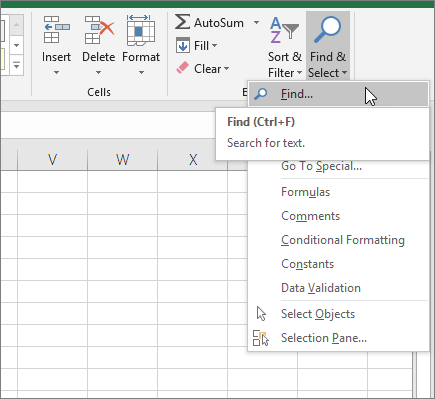
Task: Expand the Format dropdown arrow
Action: pyautogui.click(x=141, y=72)
